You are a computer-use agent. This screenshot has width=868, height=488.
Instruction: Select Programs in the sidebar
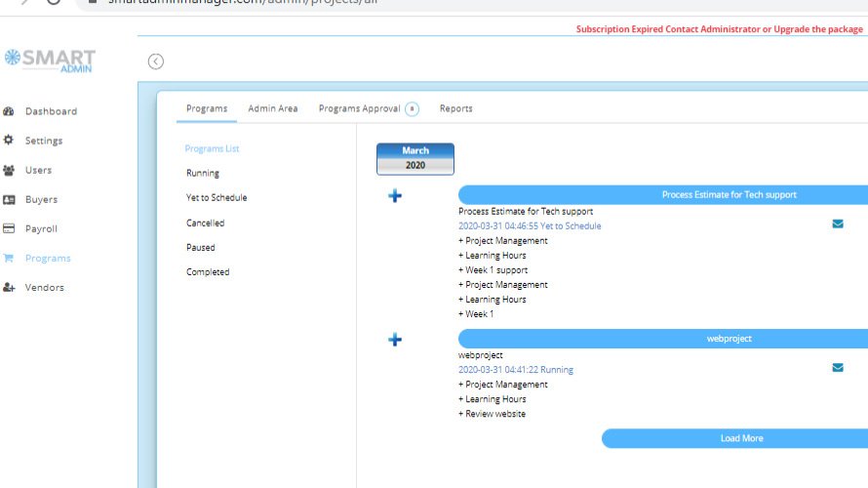[48, 258]
